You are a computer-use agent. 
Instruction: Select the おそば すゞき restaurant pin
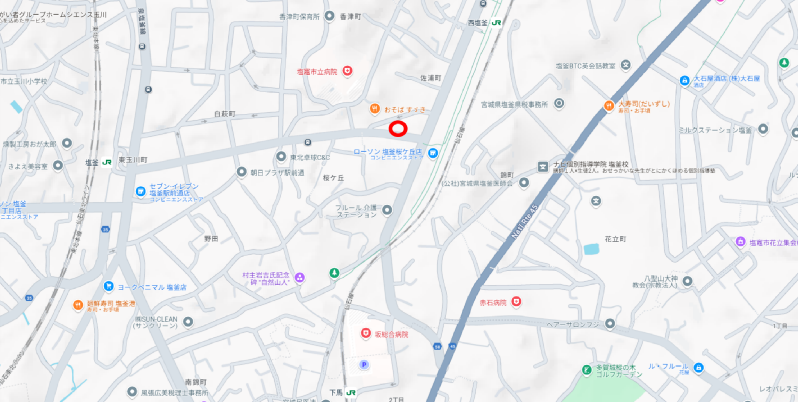click(x=375, y=108)
